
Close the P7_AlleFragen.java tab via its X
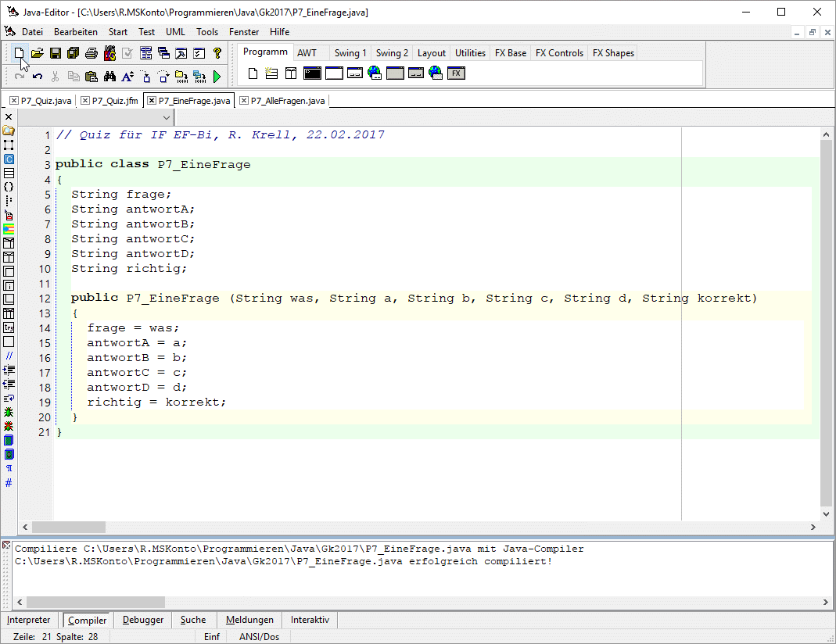pos(243,101)
